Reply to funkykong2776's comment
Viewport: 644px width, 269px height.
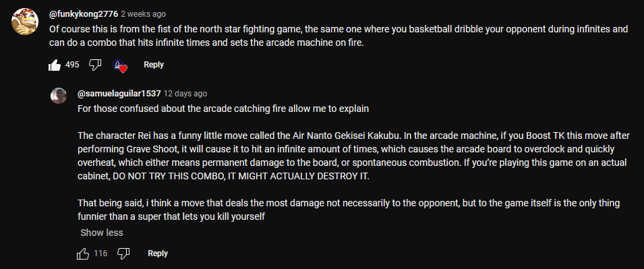pyautogui.click(x=154, y=65)
